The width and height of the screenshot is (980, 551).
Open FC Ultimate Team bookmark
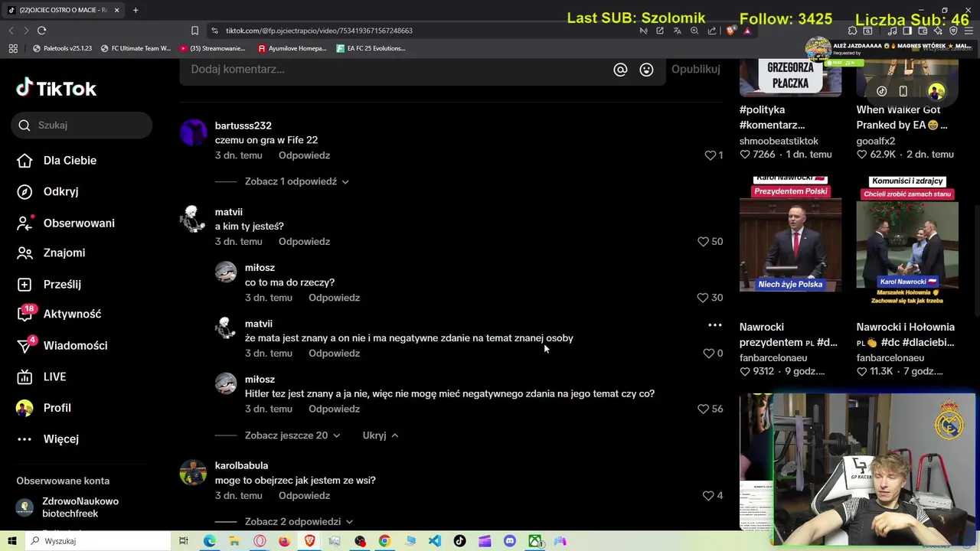click(136, 48)
